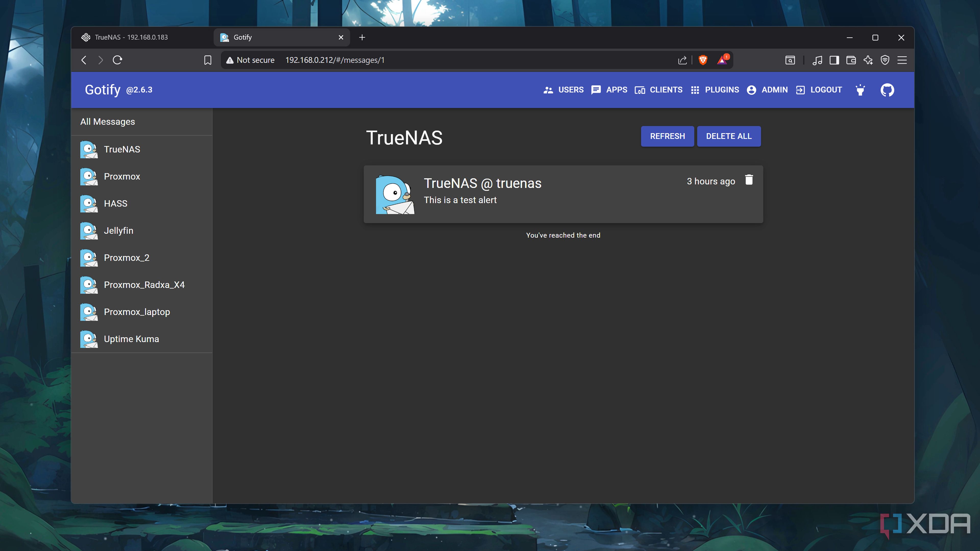Screen dimensions: 980x551
Task: Open the Clients page
Action: click(658, 90)
